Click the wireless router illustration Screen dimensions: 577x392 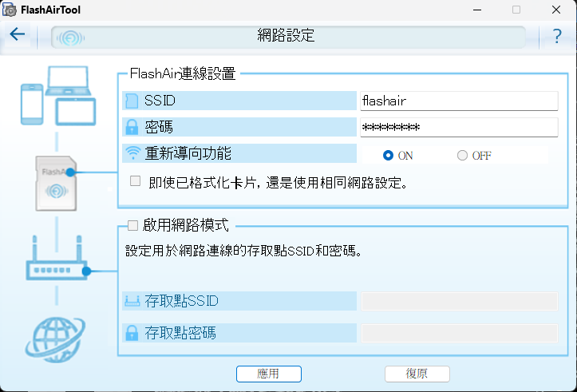point(57,258)
